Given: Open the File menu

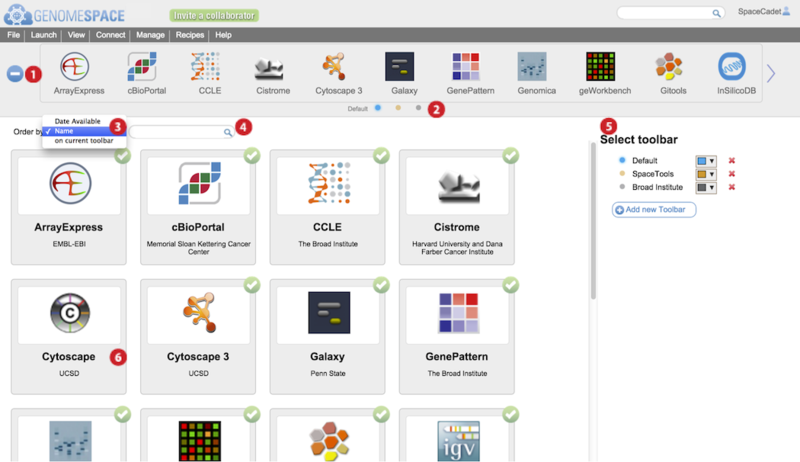Looking at the screenshot, I should [14, 35].
